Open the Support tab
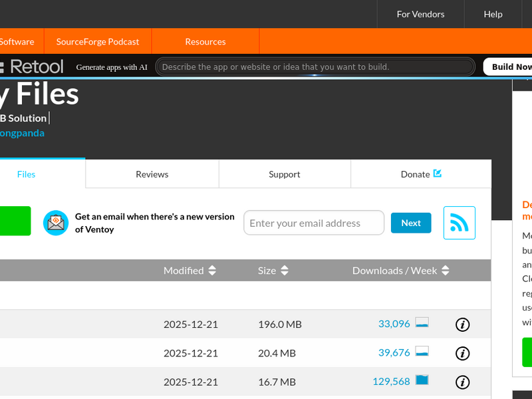The image size is (532, 399). [285, 174]
